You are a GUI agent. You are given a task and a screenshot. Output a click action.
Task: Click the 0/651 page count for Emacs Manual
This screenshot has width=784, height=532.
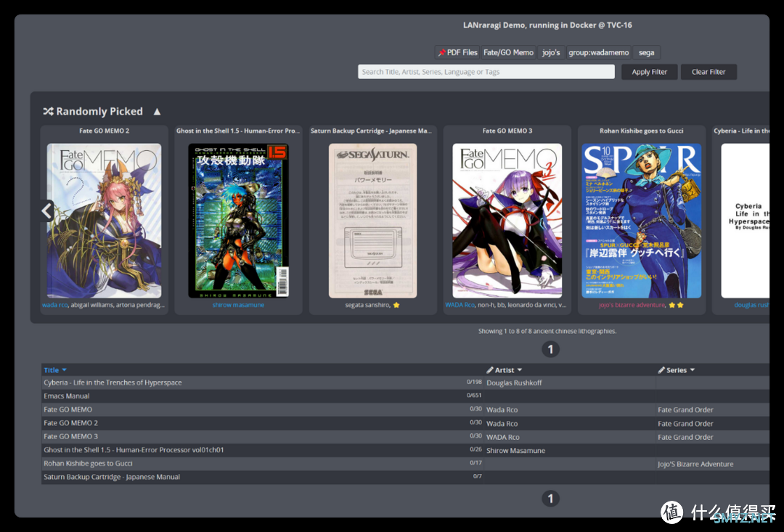point(474,395)
